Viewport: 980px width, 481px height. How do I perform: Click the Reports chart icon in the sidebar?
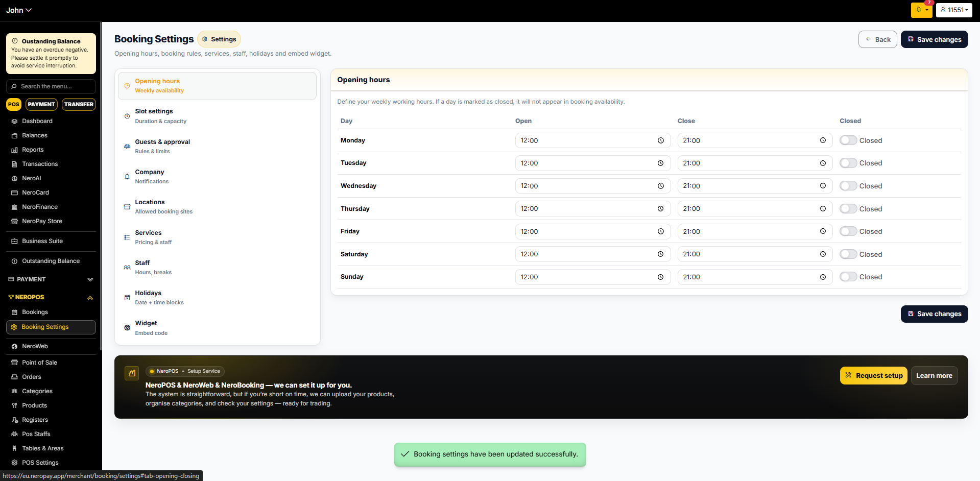coord(14,150)
